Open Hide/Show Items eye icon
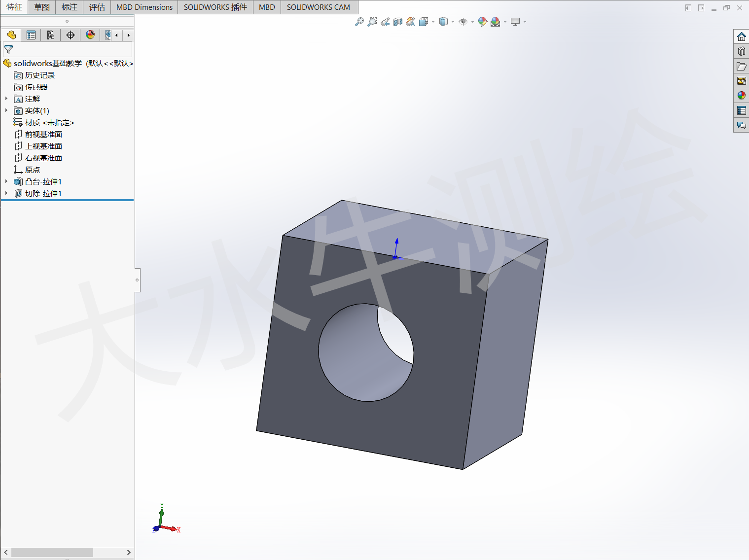This screenshot has height=560, width=749. point(463,22)
